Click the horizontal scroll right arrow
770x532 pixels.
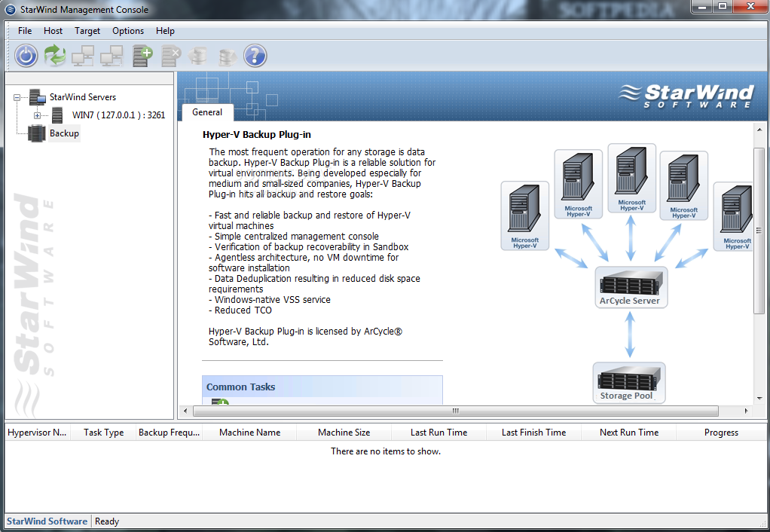746,411
